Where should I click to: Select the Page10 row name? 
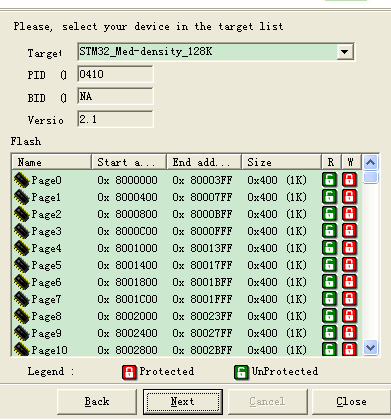click(49, 350)
